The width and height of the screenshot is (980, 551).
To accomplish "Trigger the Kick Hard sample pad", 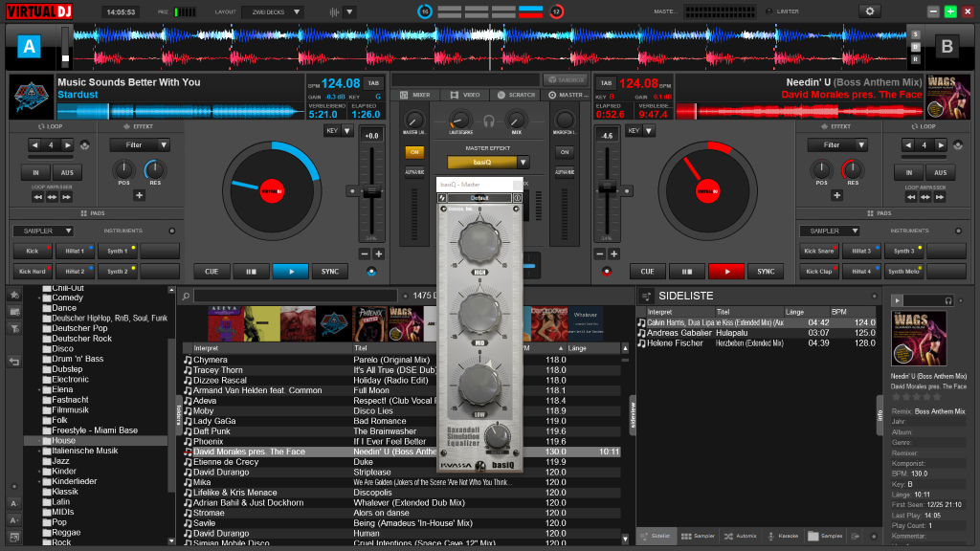I will [34, 272].
